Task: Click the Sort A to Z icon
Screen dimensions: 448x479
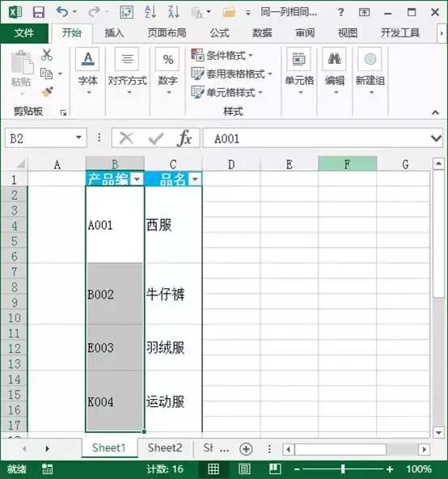Action: (x=150, y=12)
